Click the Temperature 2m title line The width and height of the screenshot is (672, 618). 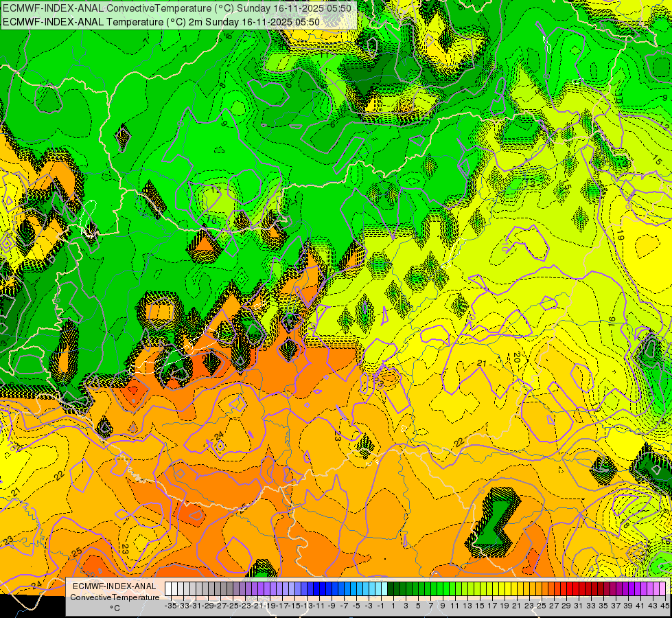(x=161, y=22)
